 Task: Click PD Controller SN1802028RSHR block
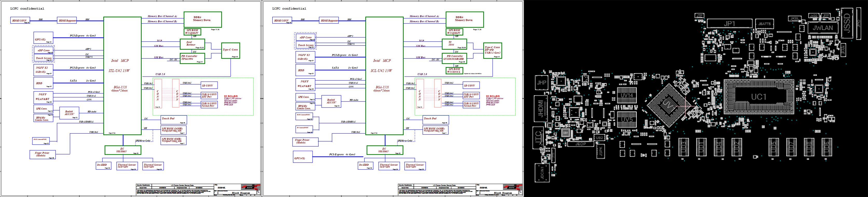coord(454,59)
